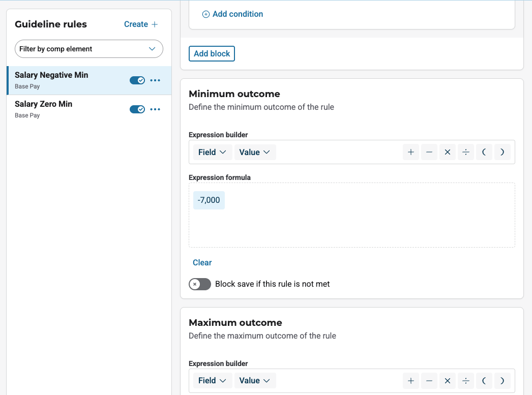Image resolution: width=532 pixels, height=395 pixels.
Task: Click plus operator in Minimum outcome builder
Action: tap(410, 152)
